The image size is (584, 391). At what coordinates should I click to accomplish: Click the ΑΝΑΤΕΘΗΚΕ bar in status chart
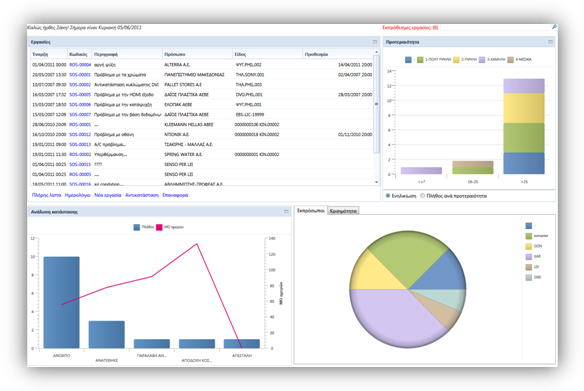pos(107,334)
